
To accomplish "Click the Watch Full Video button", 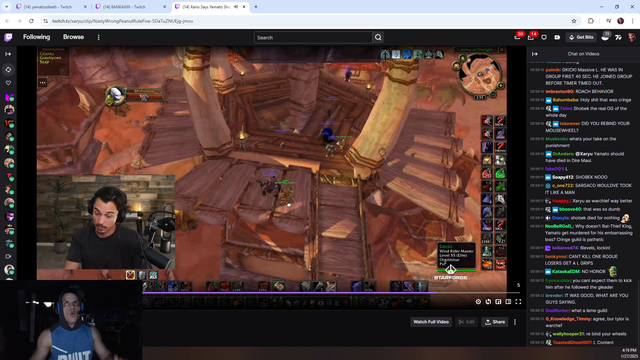I will (x=431, y=322).
